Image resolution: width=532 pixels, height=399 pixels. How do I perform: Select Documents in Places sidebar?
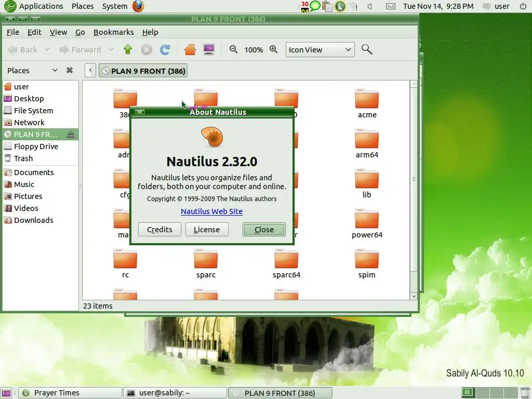point(41,172)
